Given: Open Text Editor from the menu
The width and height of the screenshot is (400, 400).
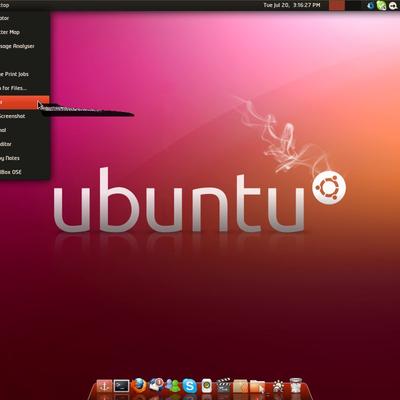Looking at the screenshot, I should pyautogui.click(x=25, y=144).
